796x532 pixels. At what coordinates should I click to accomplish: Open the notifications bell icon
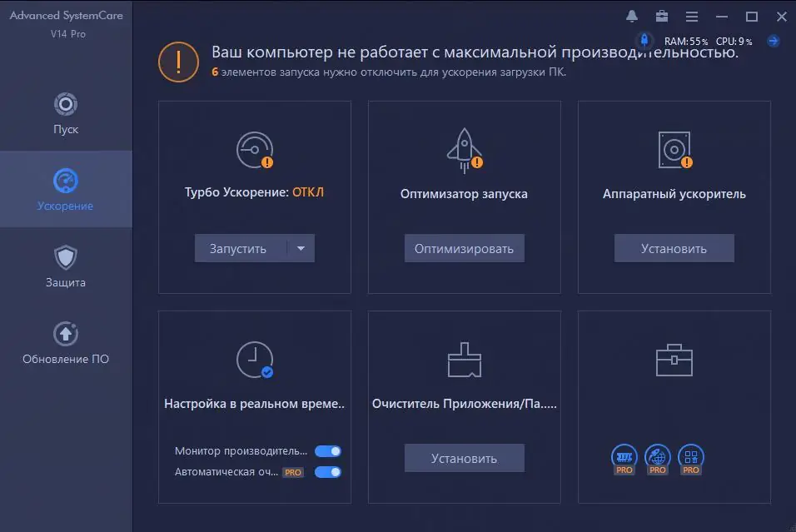pyautogui.click(x=630, y=16)
